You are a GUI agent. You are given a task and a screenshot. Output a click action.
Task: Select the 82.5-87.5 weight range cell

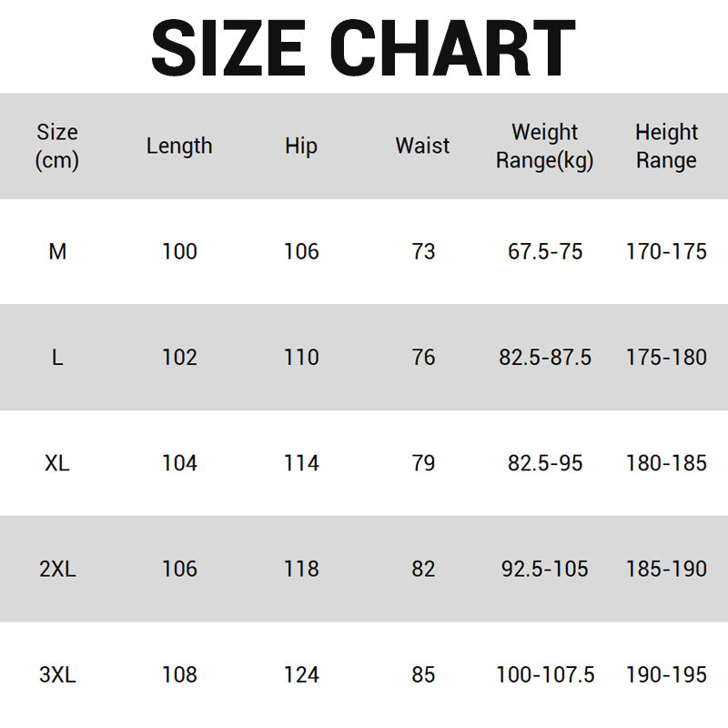point(544,358)
